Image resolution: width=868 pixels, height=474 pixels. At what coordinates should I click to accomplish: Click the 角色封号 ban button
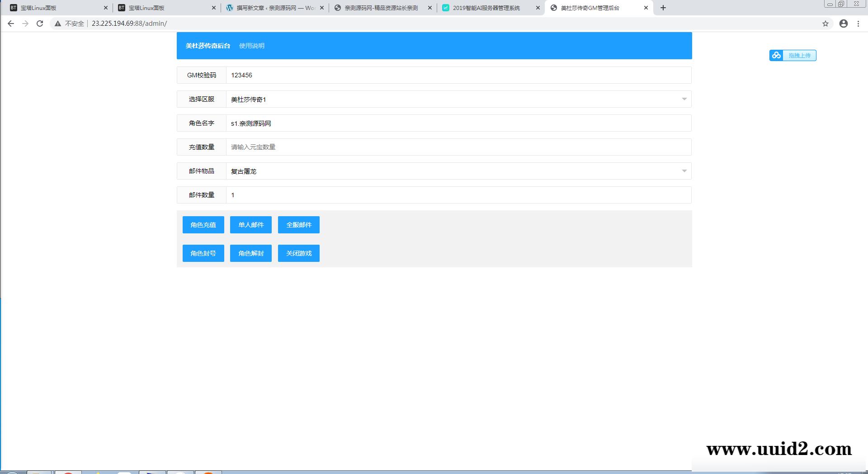click(203, 253)
